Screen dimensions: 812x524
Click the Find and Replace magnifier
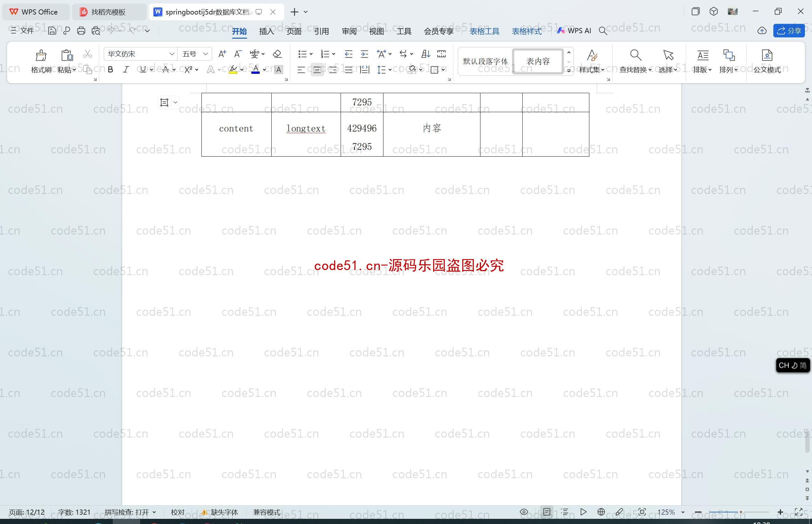[x=635, y=55]
